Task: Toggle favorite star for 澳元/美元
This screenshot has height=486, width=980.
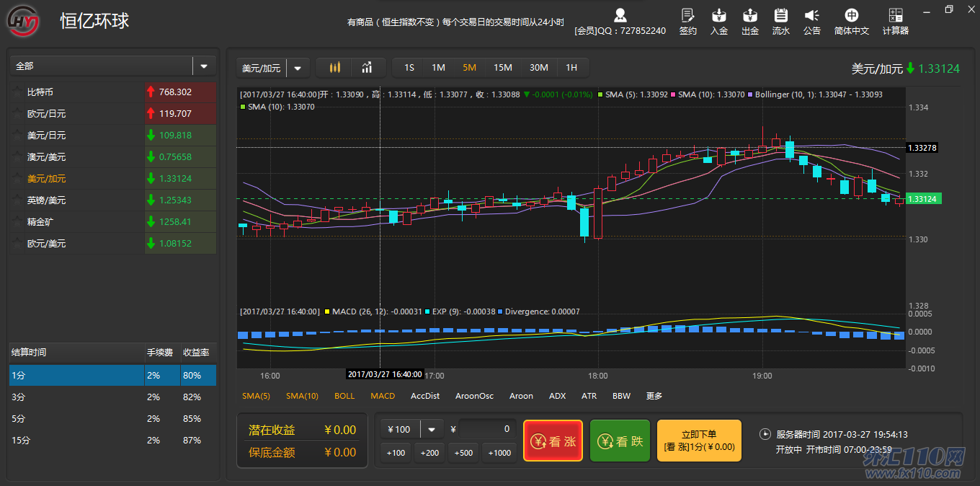Action: 17,157
